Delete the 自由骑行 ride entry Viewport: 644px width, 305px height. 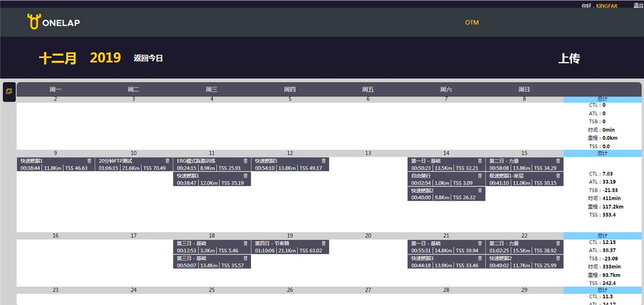tap(480, 176)
